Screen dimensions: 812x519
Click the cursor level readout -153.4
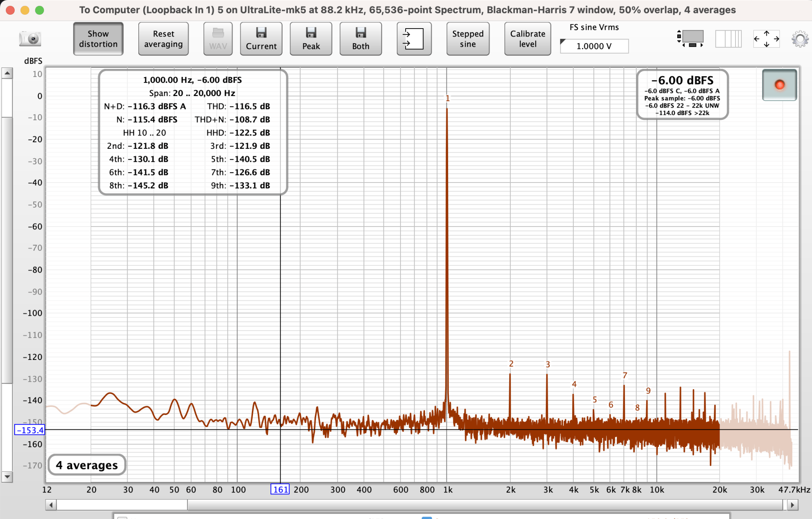(30, 430)
